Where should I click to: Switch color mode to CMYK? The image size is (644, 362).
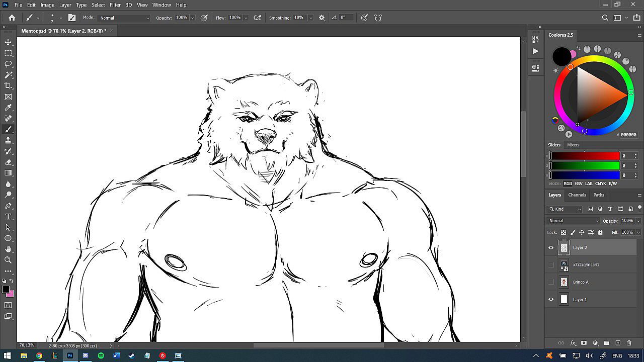[601, 184]
